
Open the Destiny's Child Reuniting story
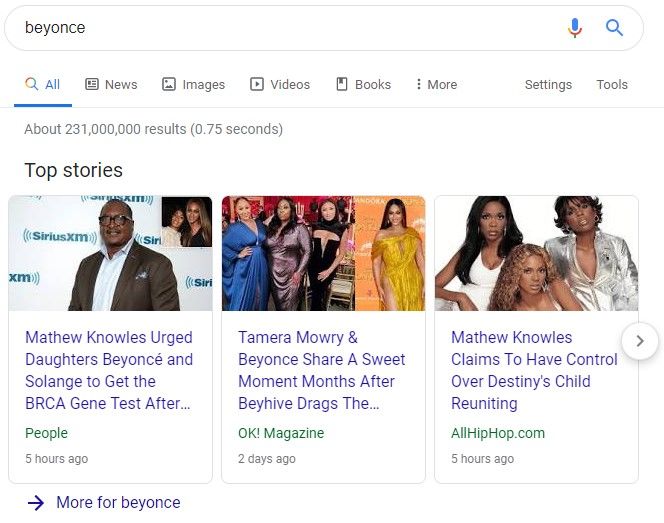coord(534,370)
